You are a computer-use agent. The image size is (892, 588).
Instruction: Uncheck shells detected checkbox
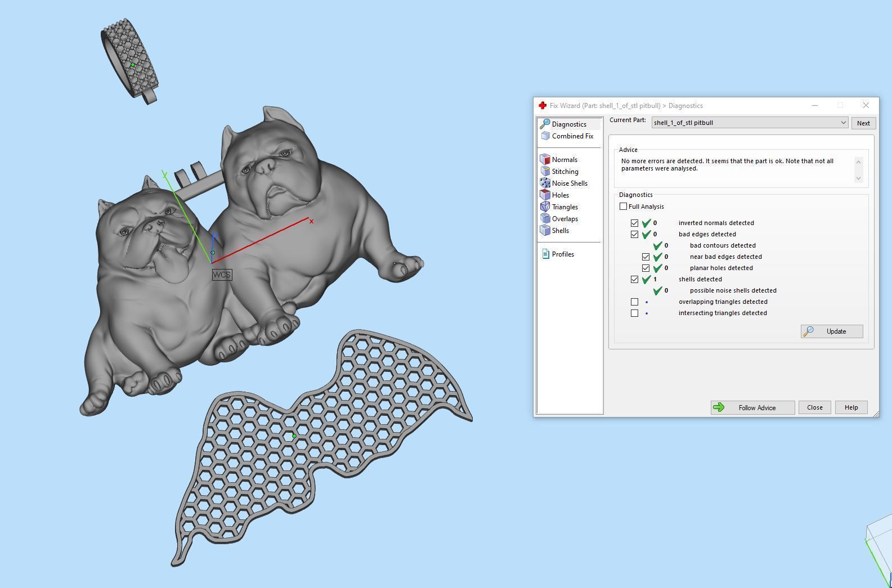click(634, 279)
